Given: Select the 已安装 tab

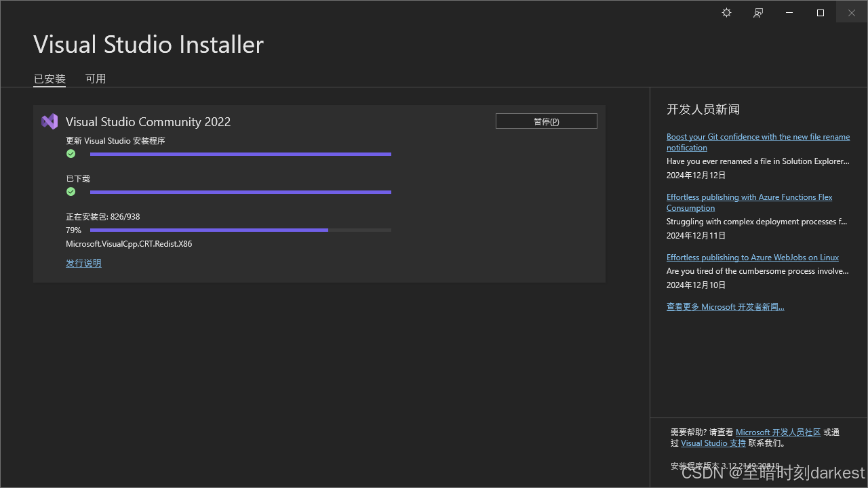Looking at the screenshot, I should pyautogui.click(x=49, y=79).
